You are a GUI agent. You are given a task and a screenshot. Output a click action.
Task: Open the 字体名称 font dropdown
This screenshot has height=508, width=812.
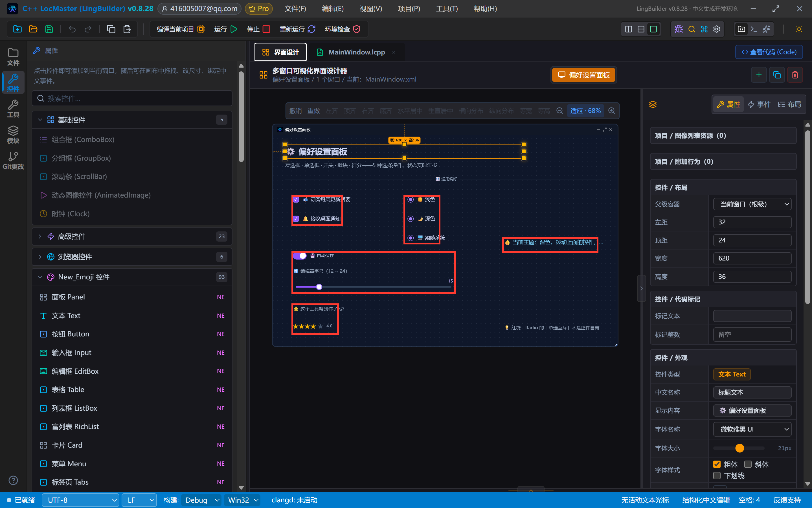pos(752,429)
